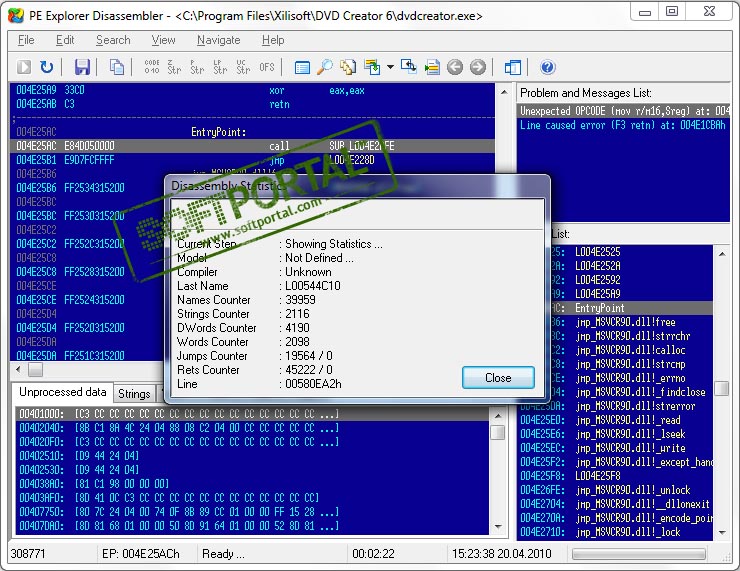Image resolution: width=740 pixels, height=571 pixels.
Task: Click the grey Back navigation arrow
Action: pos(455,67)
